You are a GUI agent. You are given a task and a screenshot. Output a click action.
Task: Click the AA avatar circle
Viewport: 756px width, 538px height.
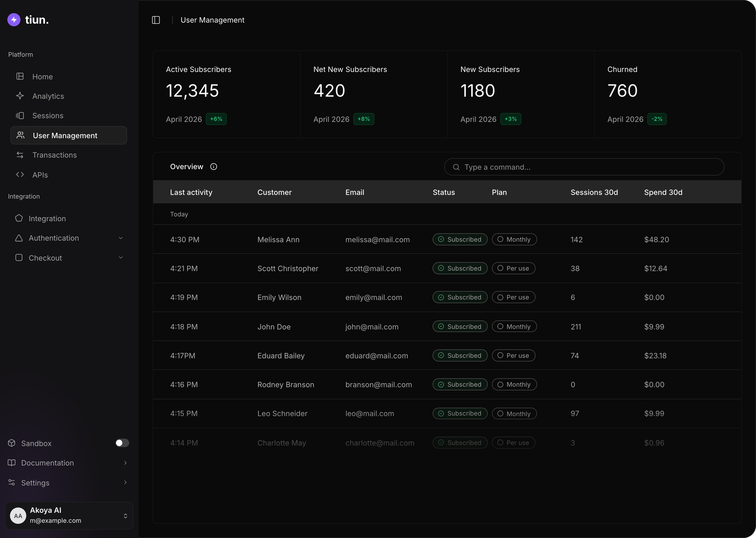[18, 516]
